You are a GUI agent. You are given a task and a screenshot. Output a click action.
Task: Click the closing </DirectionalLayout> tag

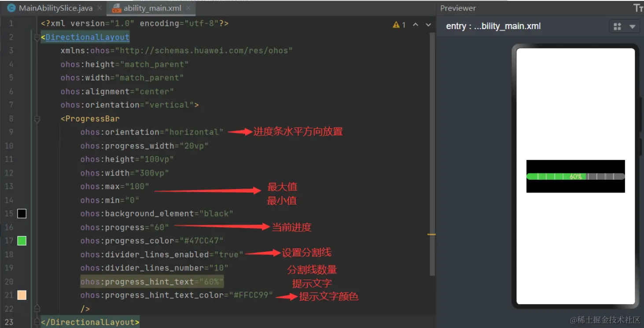tap(90, 322)
